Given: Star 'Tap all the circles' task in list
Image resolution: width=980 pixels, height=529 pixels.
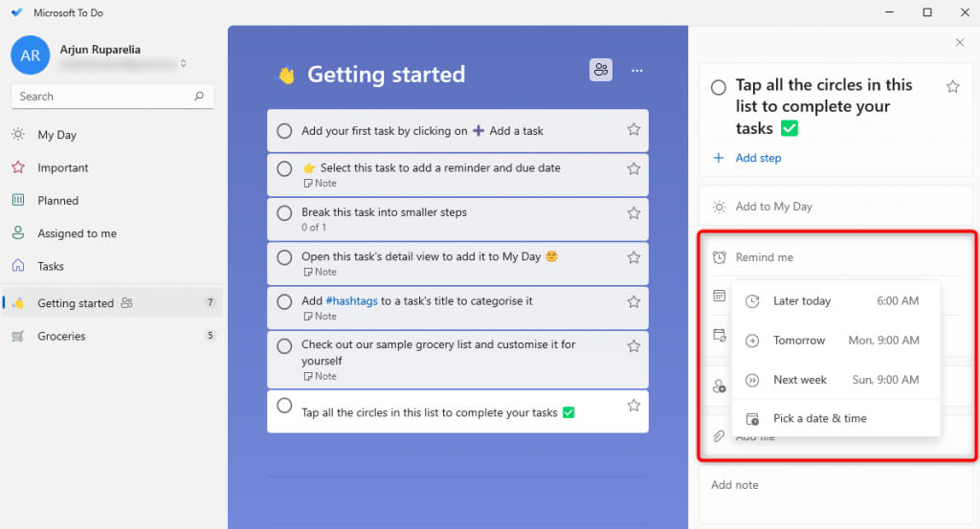Looking at the screenshot, I should click(634, 406).
